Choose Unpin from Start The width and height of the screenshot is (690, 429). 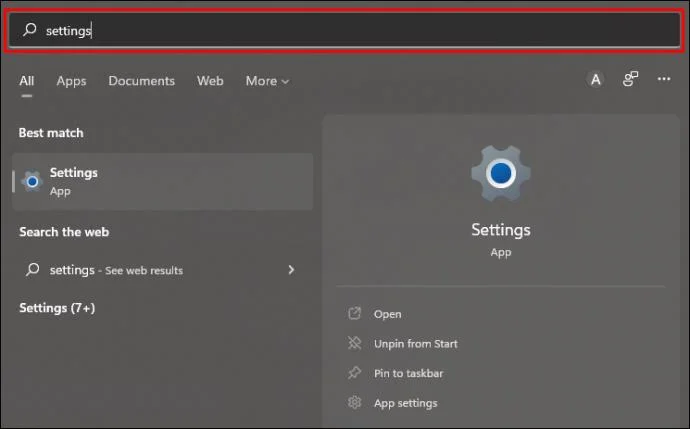click(x=415, y=344)
